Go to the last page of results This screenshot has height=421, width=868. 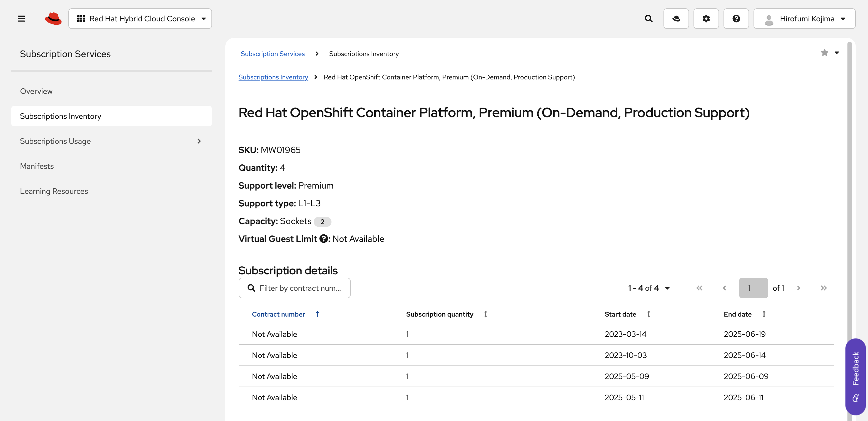point(823,288)
